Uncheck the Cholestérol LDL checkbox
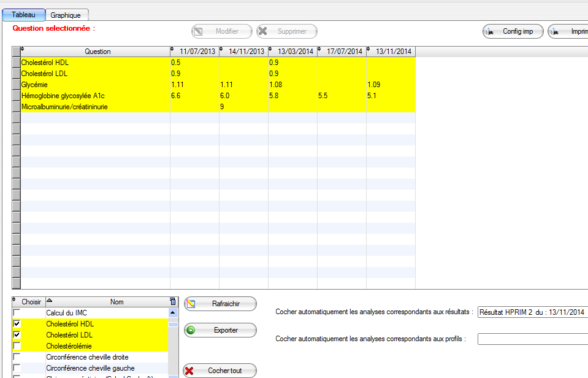Screen dimensions: 588x378 pos(17,334)
